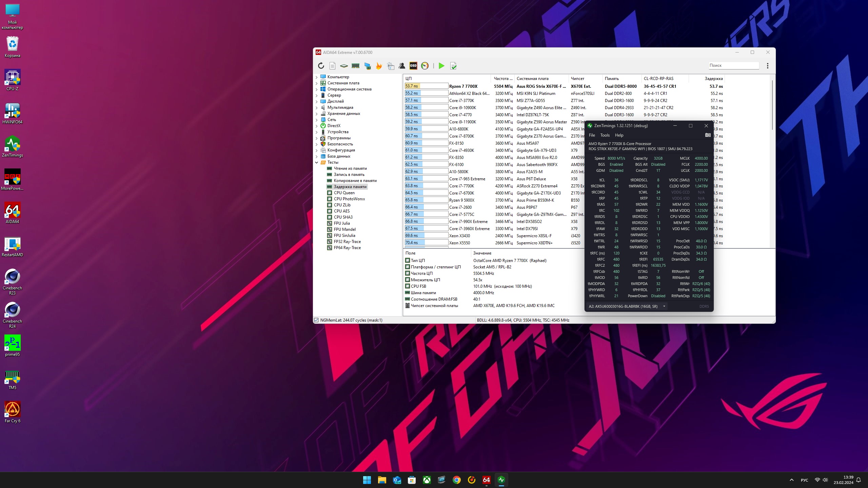Open the System Stability Test flame icon
The image size is (868, 488).
pos(379,66)
